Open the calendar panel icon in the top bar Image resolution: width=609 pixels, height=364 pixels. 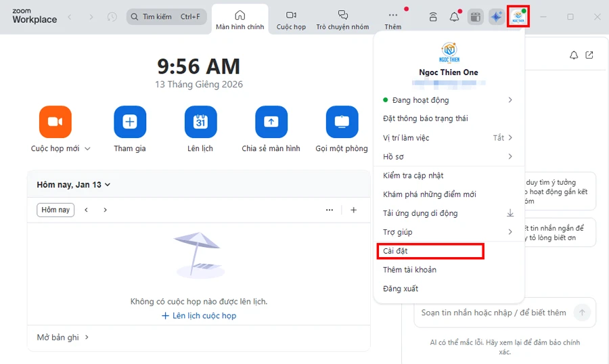[x=476, y=17]
